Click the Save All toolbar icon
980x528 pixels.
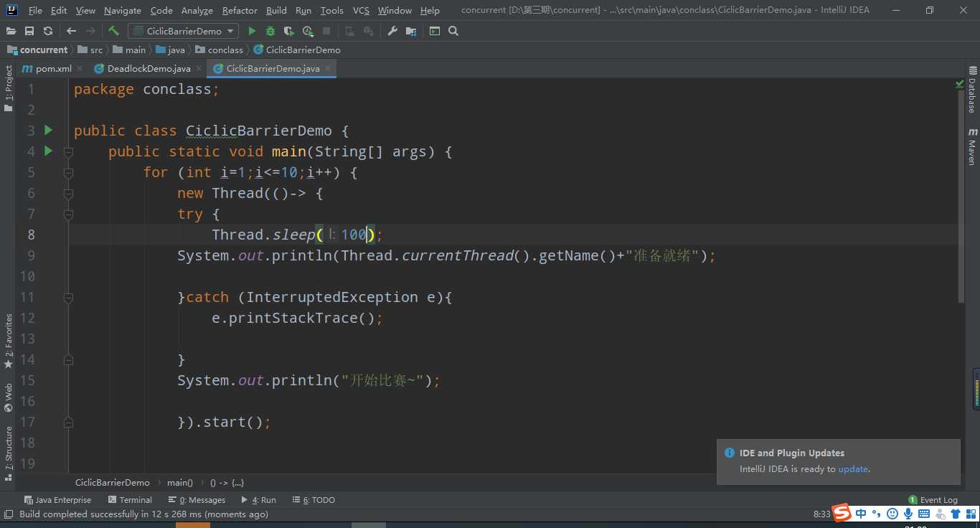(29, 31)
